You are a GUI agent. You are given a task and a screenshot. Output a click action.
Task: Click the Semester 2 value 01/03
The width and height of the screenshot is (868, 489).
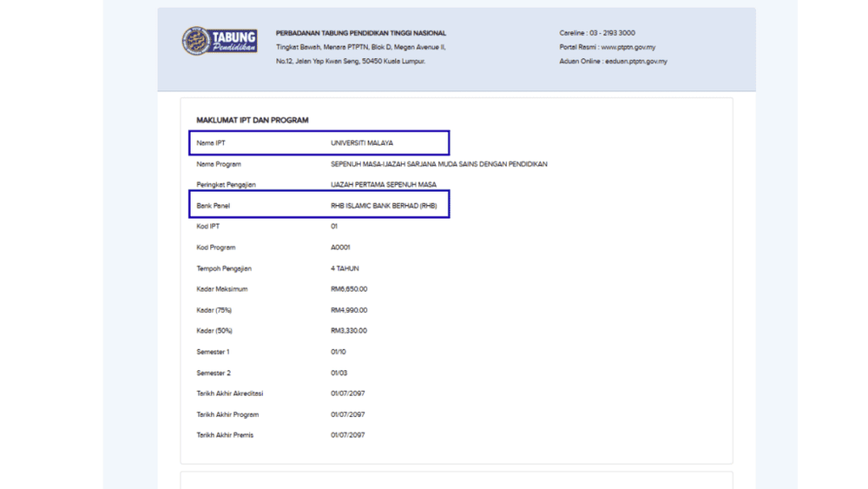click(x=339, y=373)
